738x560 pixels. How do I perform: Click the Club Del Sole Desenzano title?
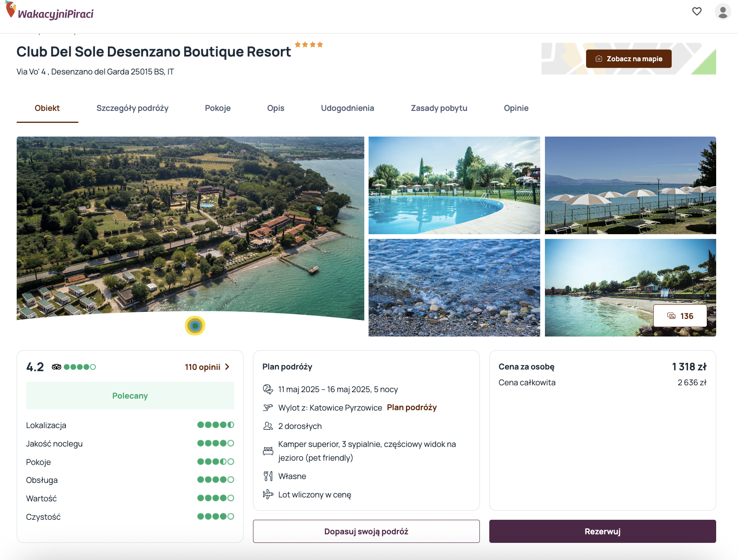[x=154, y=52]
